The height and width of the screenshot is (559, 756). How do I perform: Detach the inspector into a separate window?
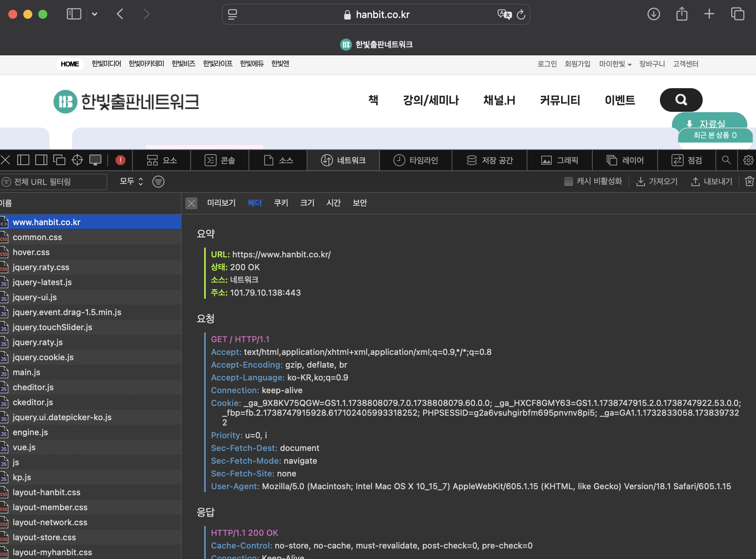tap(59, 160)
